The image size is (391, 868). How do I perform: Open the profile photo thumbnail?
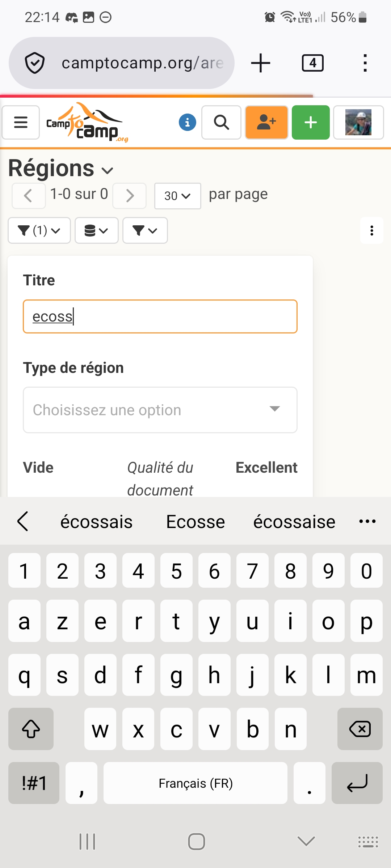pyautogui.click(x=358, y=122)
